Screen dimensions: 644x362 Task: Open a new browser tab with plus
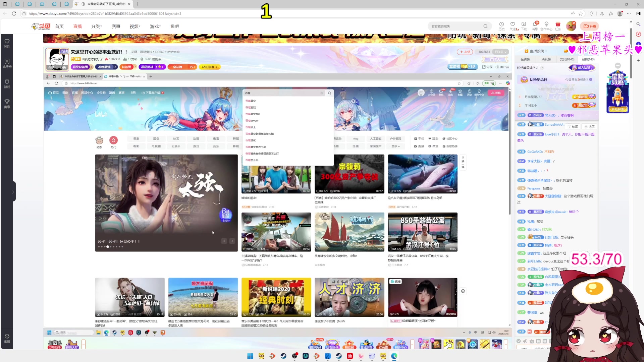[x=138, y=4]
